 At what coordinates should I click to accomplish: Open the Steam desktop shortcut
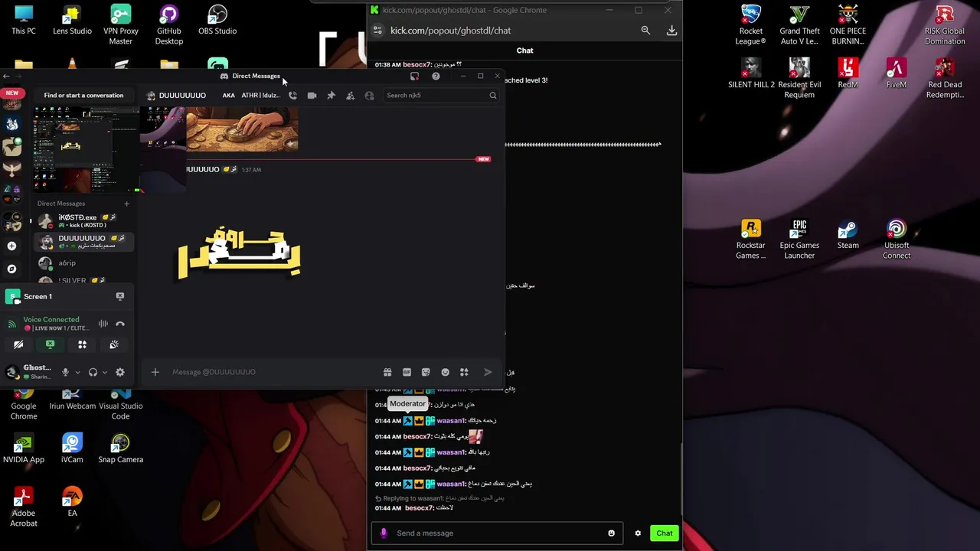pyautogui.click(x=848, y=234)
